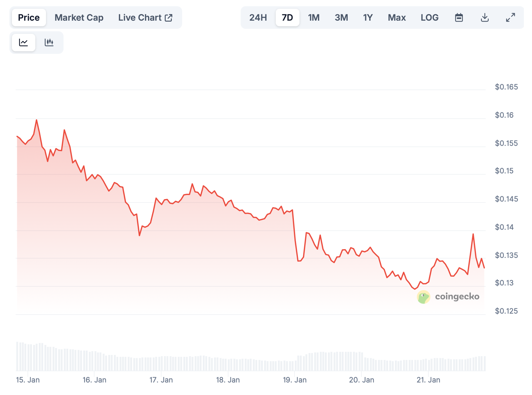The image size is (532, 395).
Task: Switch to the Market Cap tab
Action: click(x=79, y=18)
